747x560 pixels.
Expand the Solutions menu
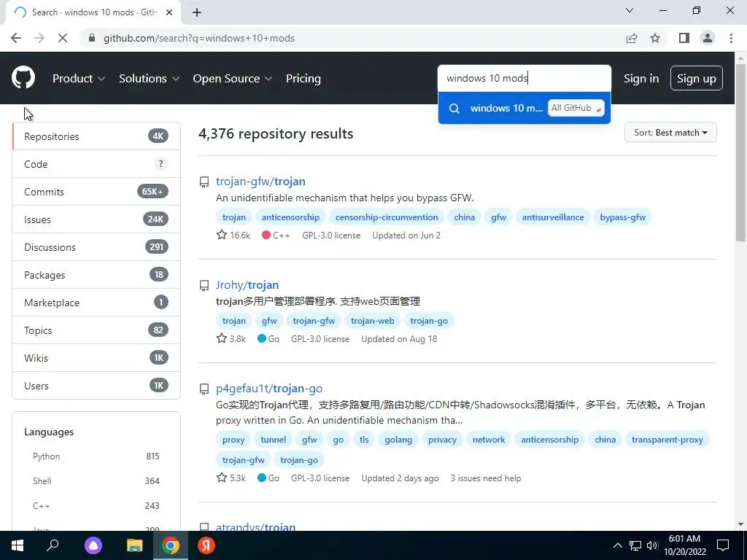coord(149,79)
